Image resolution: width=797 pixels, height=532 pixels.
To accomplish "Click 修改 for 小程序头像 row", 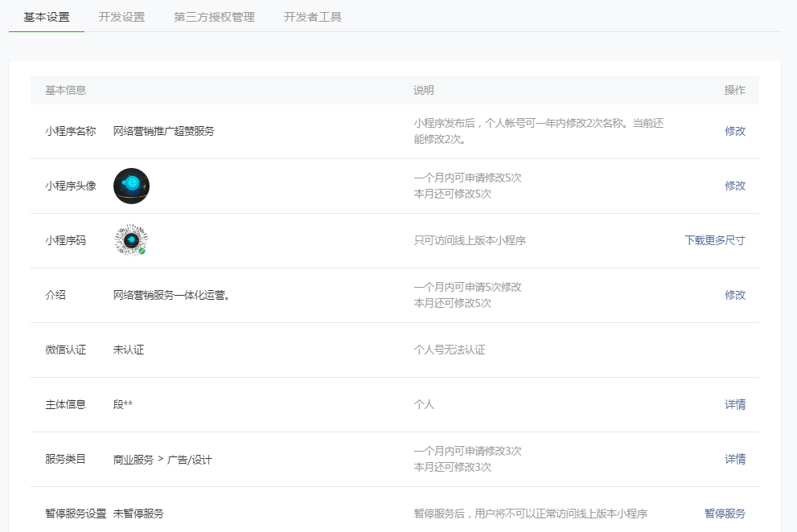I will [735, 186].
